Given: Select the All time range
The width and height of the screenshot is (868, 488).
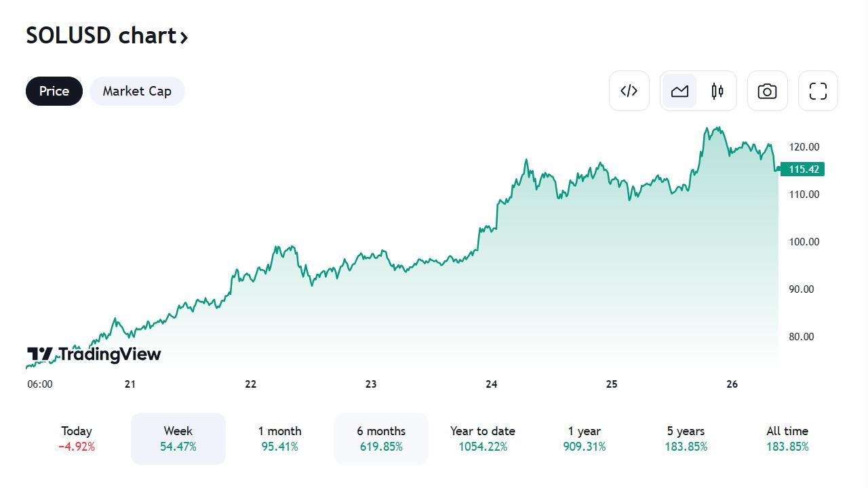Looking at the screenshot, I should click(787, 439).
